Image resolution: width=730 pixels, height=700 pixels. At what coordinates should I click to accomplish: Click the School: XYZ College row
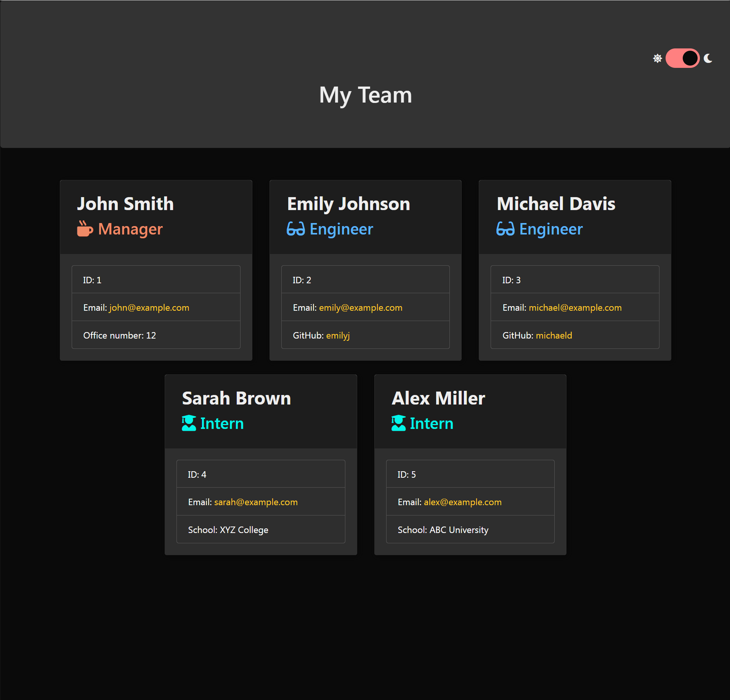click(261, 530)
